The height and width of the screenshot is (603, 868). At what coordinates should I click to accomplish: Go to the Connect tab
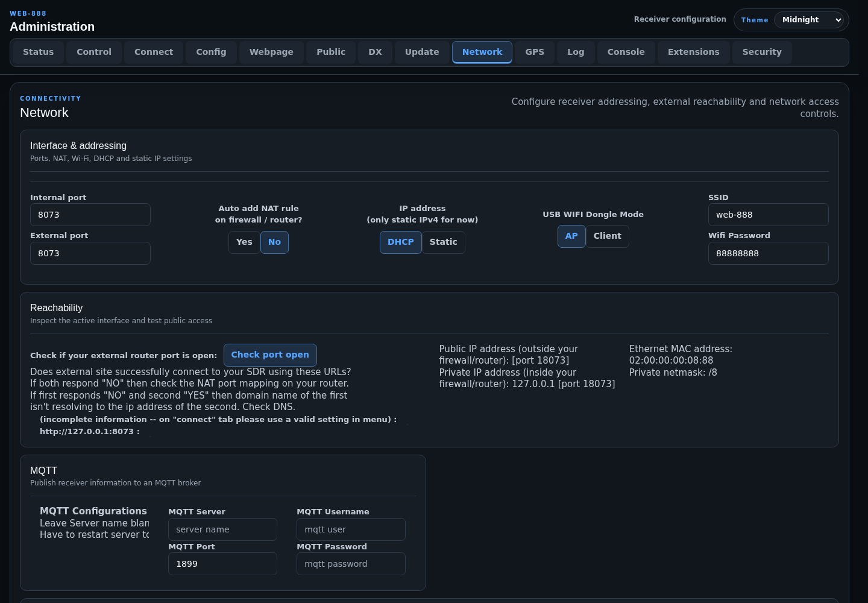154,52
